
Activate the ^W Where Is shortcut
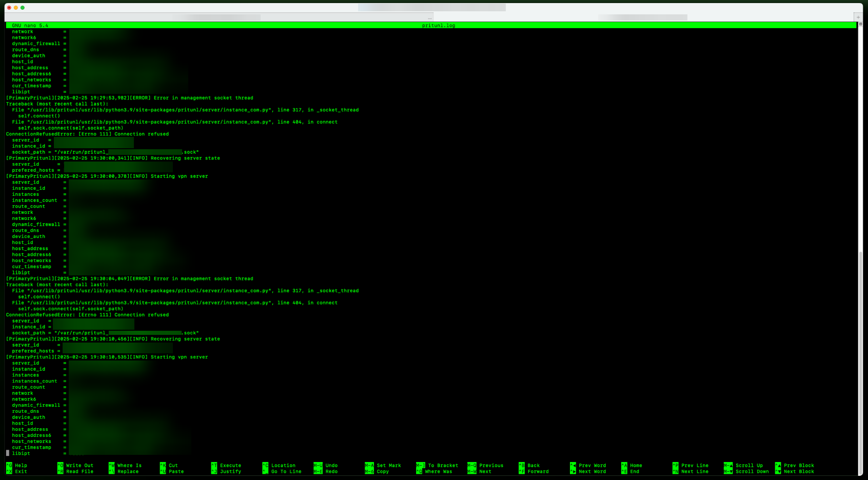[125, 466]
